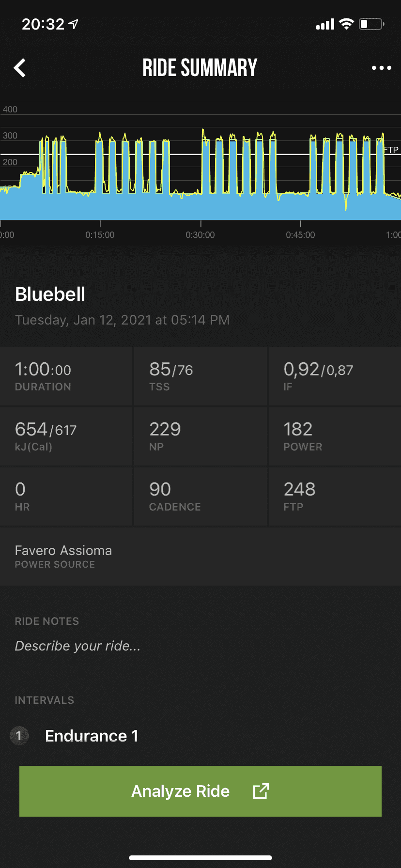This screenshot has height=868, width=401.
Task: Tap the Wi-Fi status icon
Action: coord(346,24)
